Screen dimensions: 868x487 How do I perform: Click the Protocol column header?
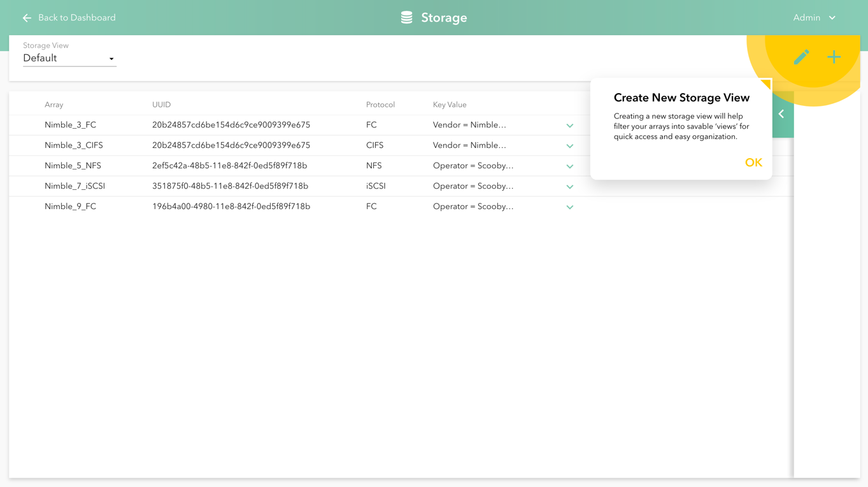tap(380, 105)
